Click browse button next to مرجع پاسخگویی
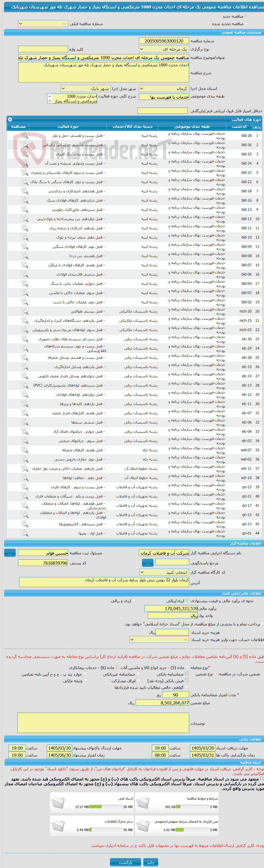The image size is (264, 868). 148,563
